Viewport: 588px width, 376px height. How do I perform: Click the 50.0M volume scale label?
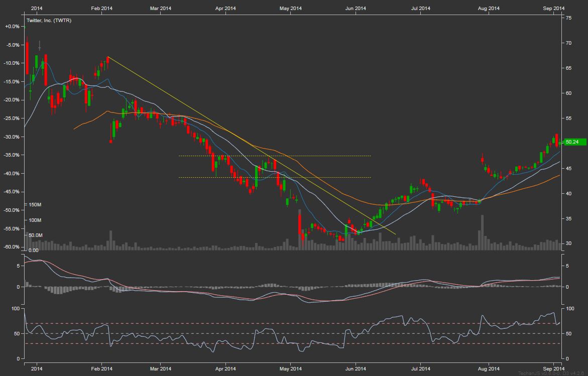[x=34, y=235]
